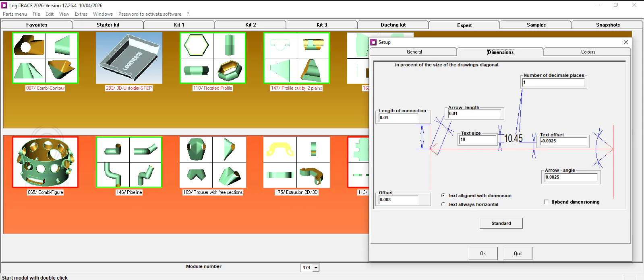Click the 065/ Combi-Figure label

tap(46, 192)
